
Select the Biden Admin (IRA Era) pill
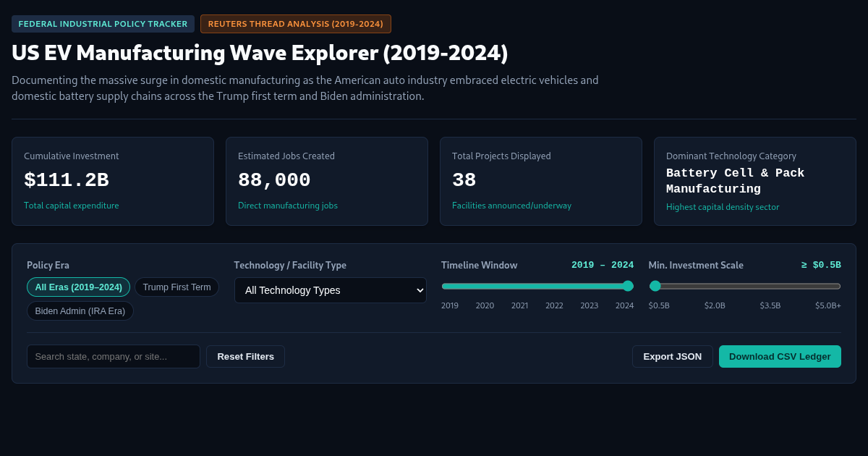(x=80, y=311)
